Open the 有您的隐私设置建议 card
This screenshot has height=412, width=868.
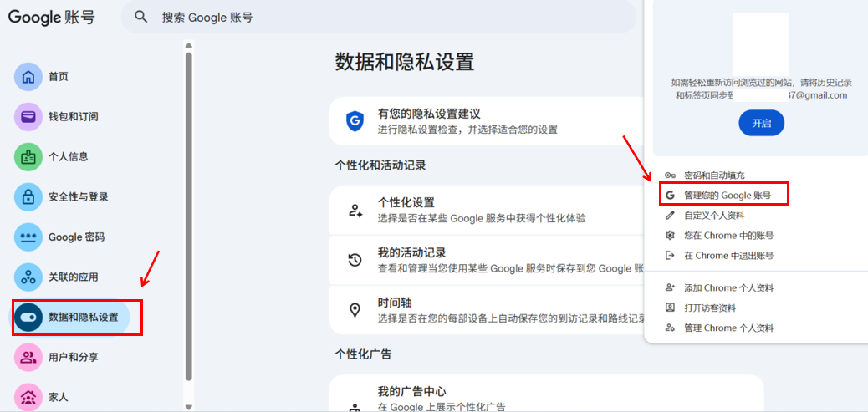pyautogui.click(x=487, y=121)
